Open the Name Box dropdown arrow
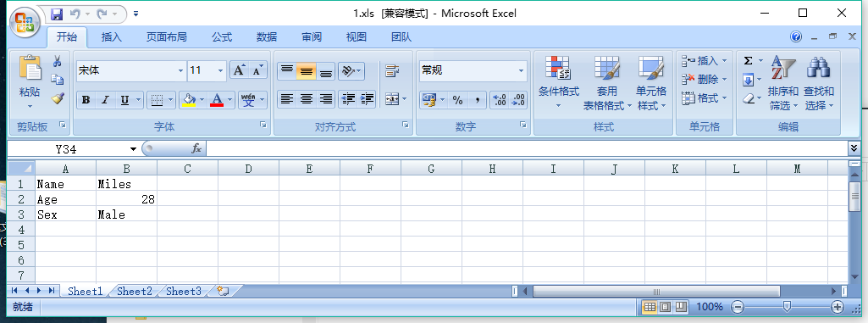 [x=133, y=148]
